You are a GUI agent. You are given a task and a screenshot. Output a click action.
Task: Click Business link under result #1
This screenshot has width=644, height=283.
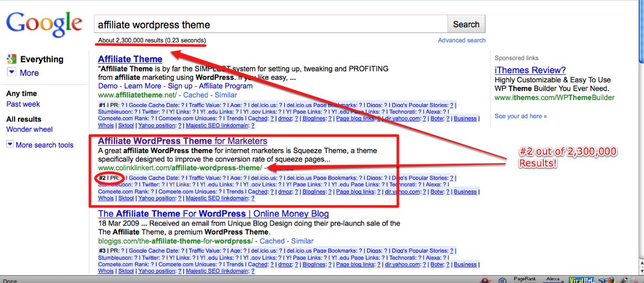[x=465, y=119]
